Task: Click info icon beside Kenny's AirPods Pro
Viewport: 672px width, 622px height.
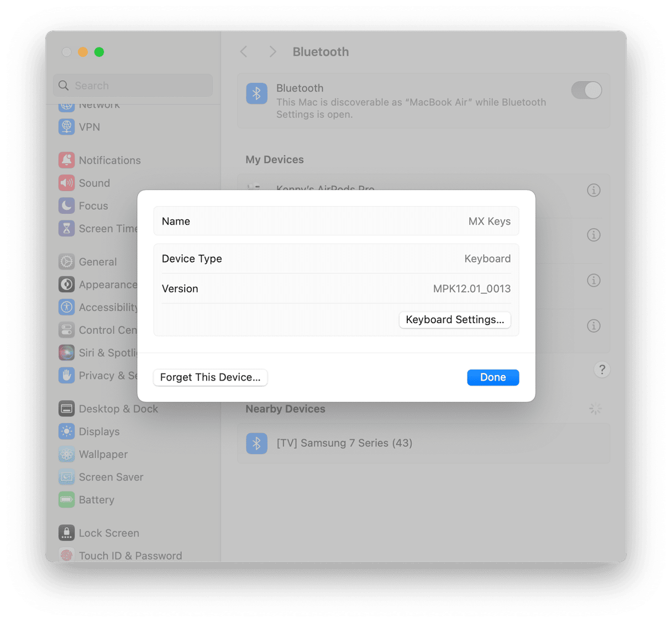Action: click(594, 191)
